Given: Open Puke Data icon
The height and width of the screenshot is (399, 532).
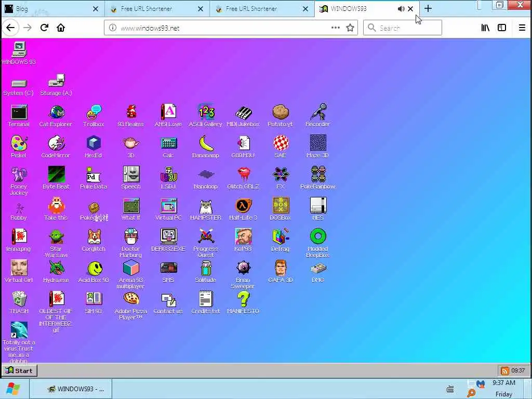Looking at the screenshot, I should click(x=94, y=178).
